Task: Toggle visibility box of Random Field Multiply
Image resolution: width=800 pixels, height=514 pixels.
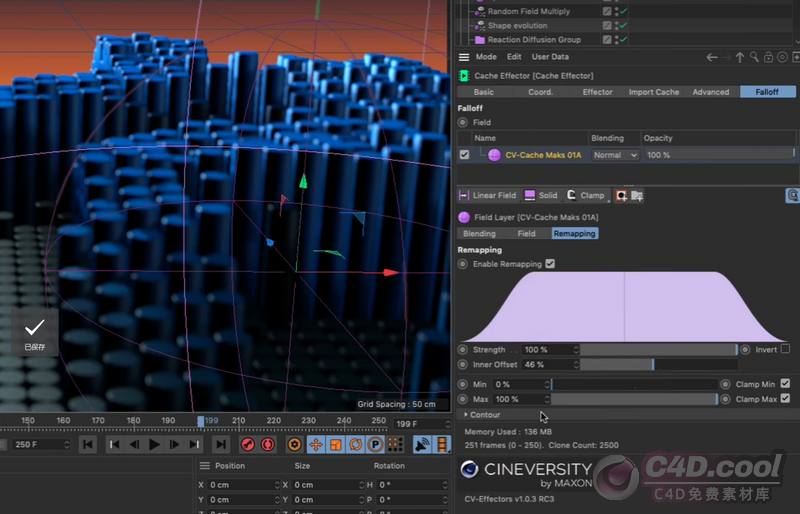Action: tap(607, 11)
